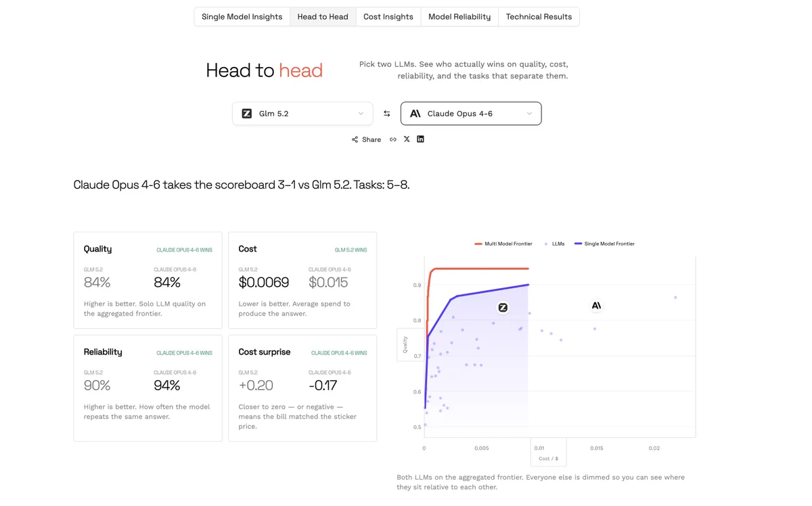Click the 90% Glm reliability value

click(97, 386)
